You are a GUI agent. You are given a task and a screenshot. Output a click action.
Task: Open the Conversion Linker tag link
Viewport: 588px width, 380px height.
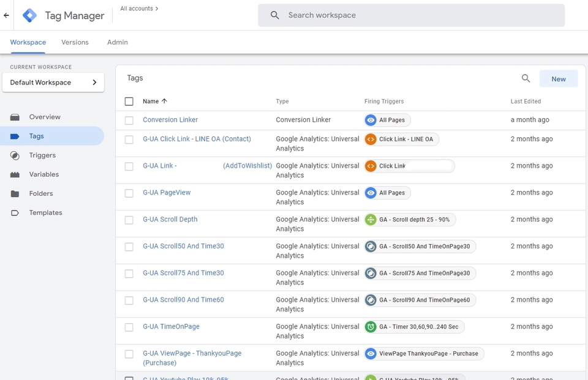coord(170,120)
